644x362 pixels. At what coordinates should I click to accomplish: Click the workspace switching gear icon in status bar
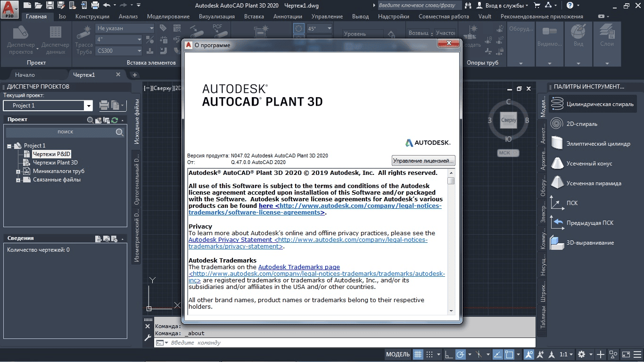582,354
